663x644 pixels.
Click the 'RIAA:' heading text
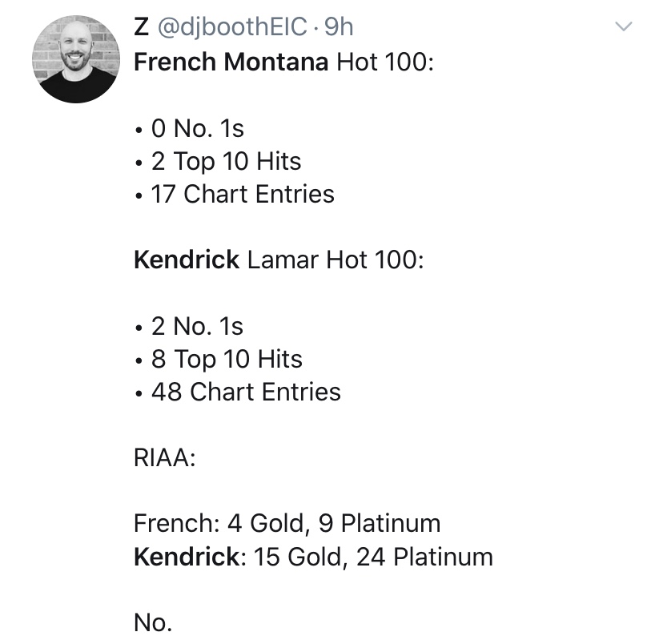tap(165, 457)
